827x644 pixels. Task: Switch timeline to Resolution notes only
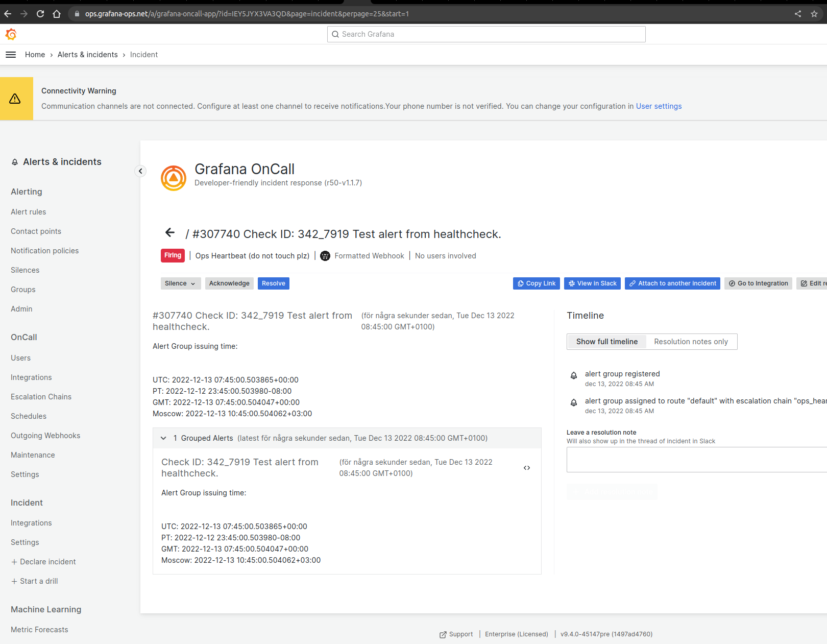coord(691,341)
